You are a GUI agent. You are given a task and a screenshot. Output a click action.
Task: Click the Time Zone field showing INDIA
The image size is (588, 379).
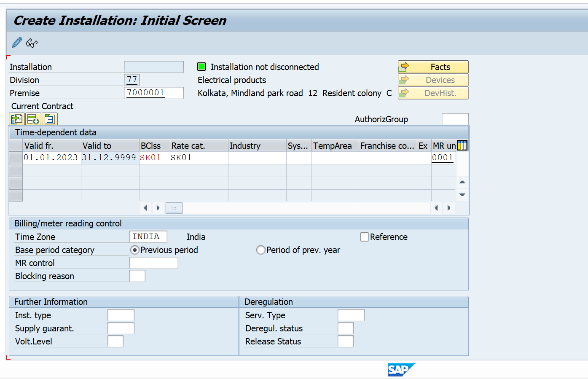[x=148, y=237]
